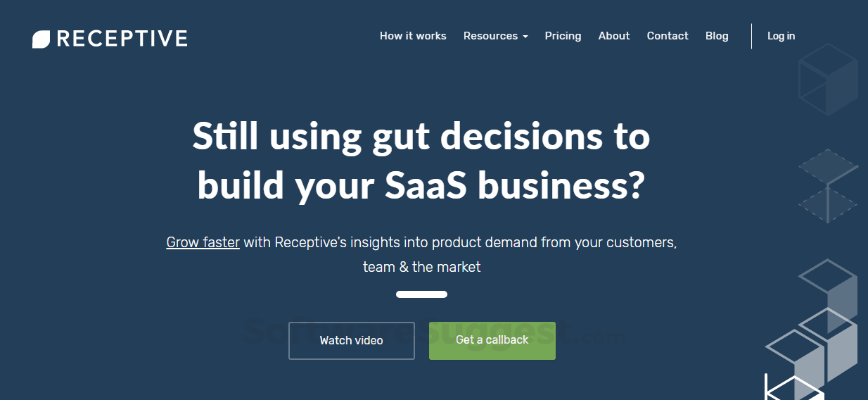Visit the Blog link

point(717,36)
